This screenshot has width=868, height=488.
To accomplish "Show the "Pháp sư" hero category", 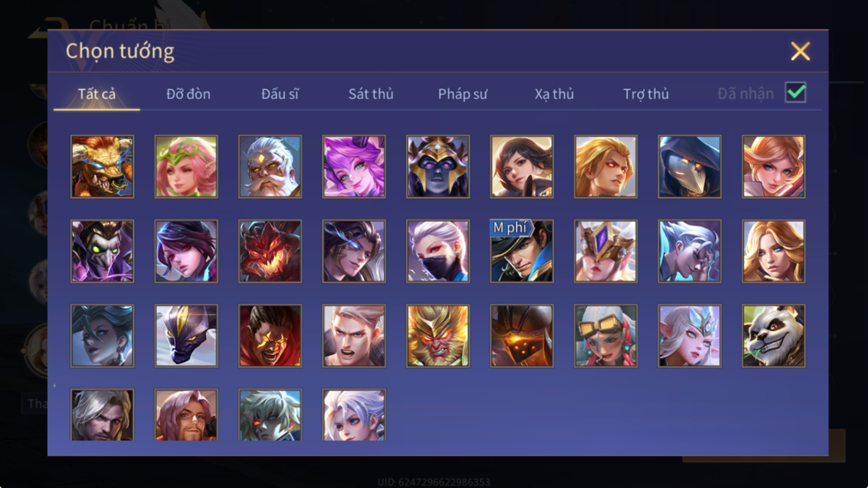I will click(x=462, y=94).
